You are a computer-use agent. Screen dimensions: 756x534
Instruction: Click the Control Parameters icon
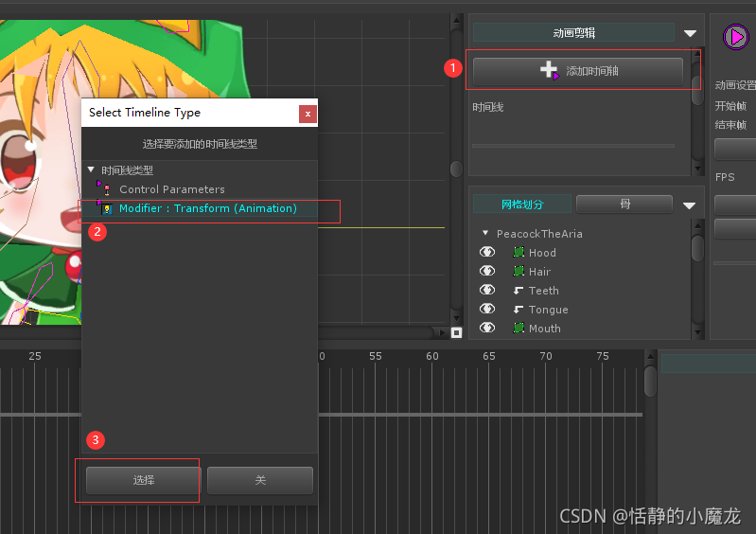pos(107,189)
